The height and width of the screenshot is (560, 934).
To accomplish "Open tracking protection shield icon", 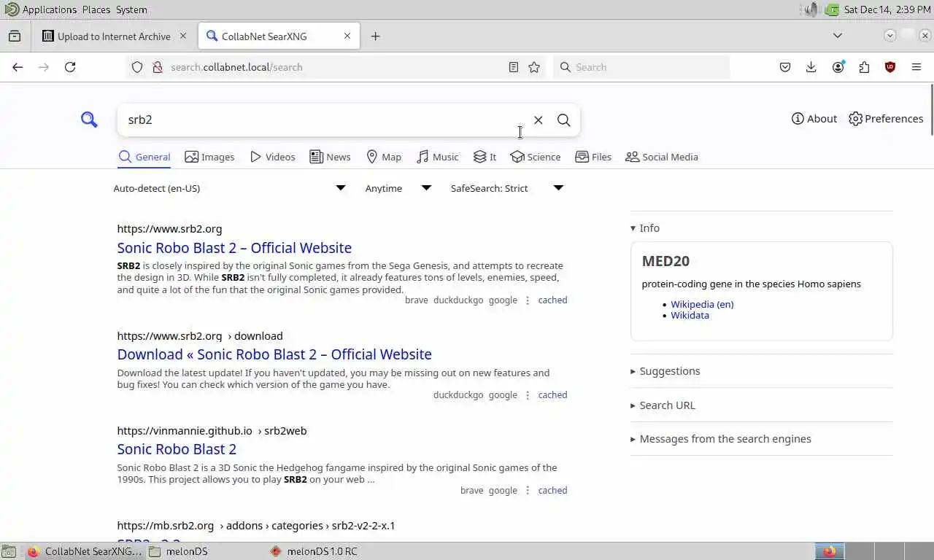I will tap(137, 67).
